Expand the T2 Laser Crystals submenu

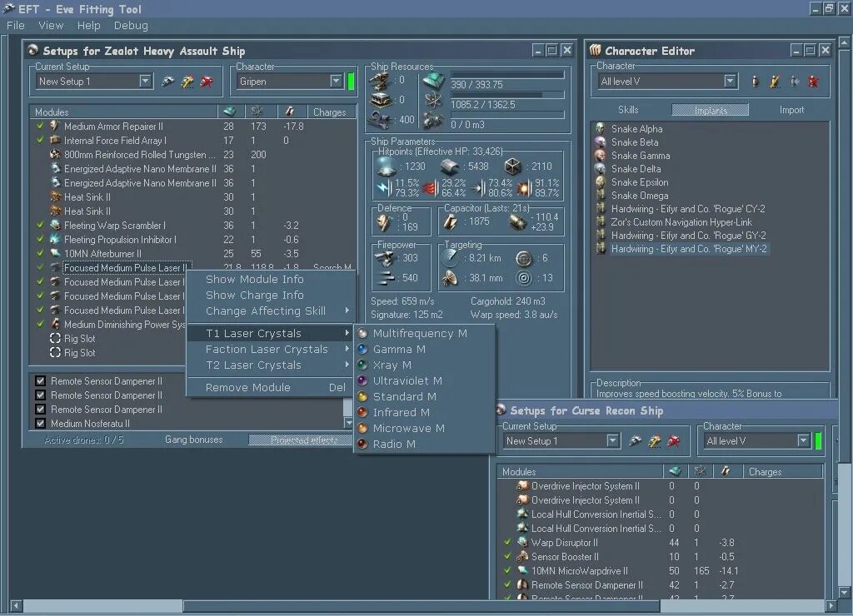pos(271,365)
